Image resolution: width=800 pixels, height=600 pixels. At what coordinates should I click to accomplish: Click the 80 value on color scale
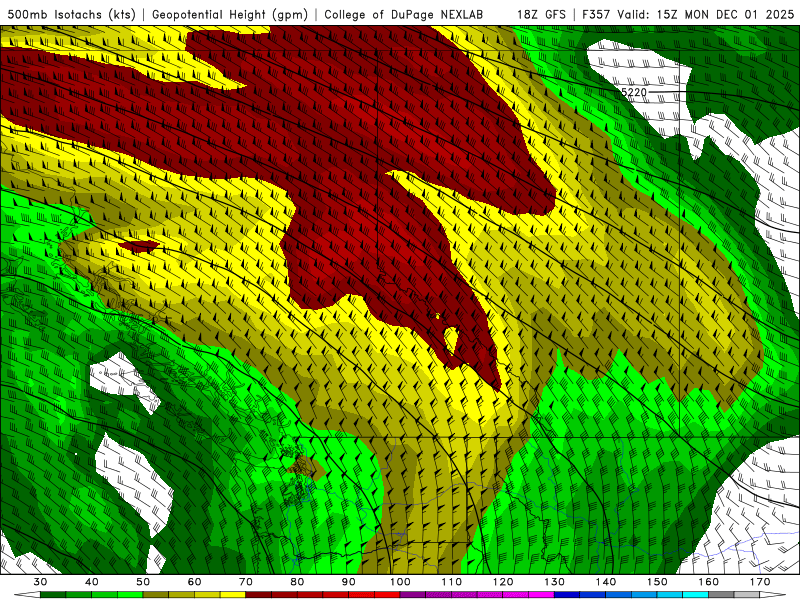coord(297,582)
